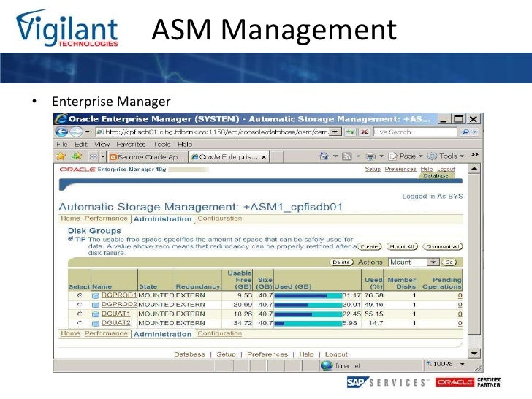The height and width of the screenshot is (399, 532).
Task: Click the Logout link at top right
Action: 446,169
